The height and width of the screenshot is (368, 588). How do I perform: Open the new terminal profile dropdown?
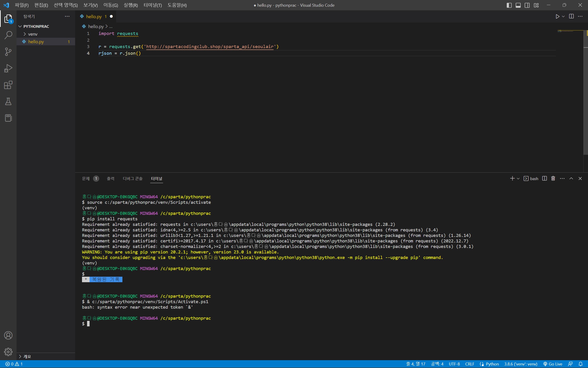[x=518, y=178]
